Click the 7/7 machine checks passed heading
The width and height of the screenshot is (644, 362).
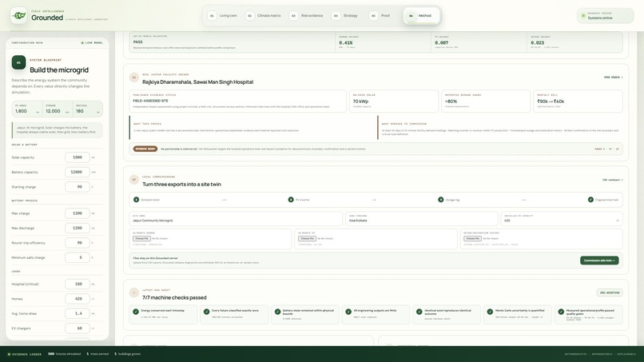tap(174, 297)
